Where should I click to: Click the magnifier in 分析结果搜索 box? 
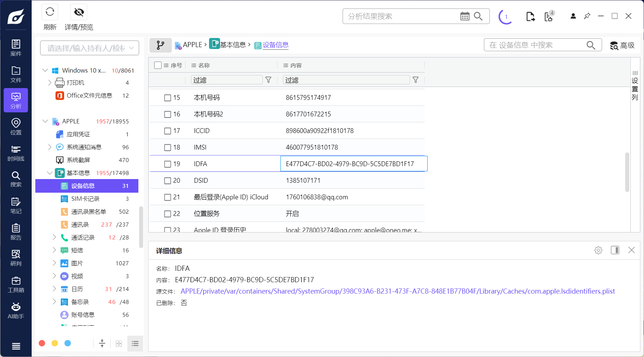pyautogui.click(x=478, y=16)
